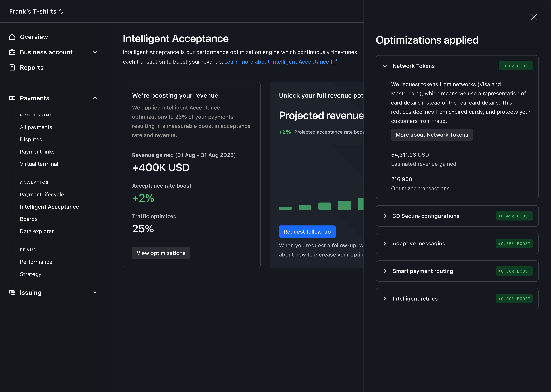The image size is (551, 392).
Task: Click More about Network Tokens button
Action: (432, 135)
